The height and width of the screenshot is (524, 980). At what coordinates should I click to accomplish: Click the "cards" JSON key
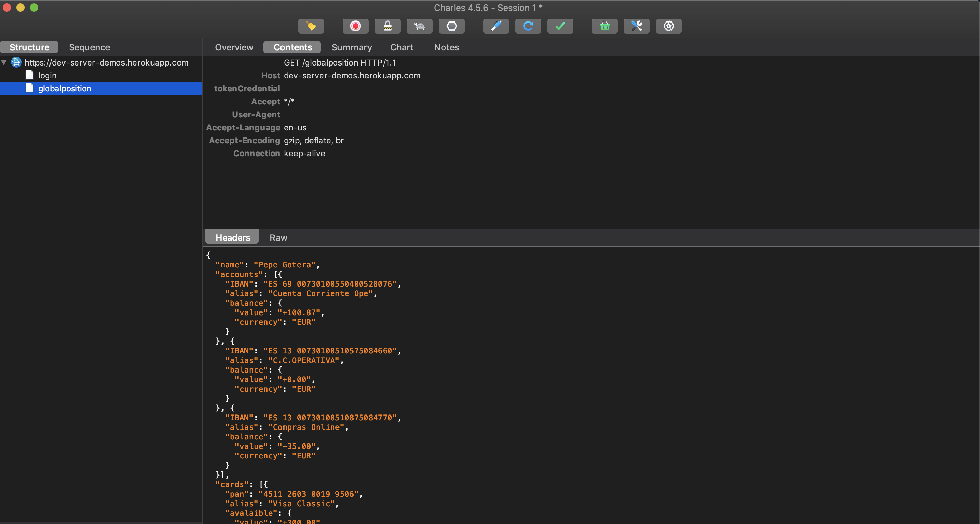(x=232, y=484)
